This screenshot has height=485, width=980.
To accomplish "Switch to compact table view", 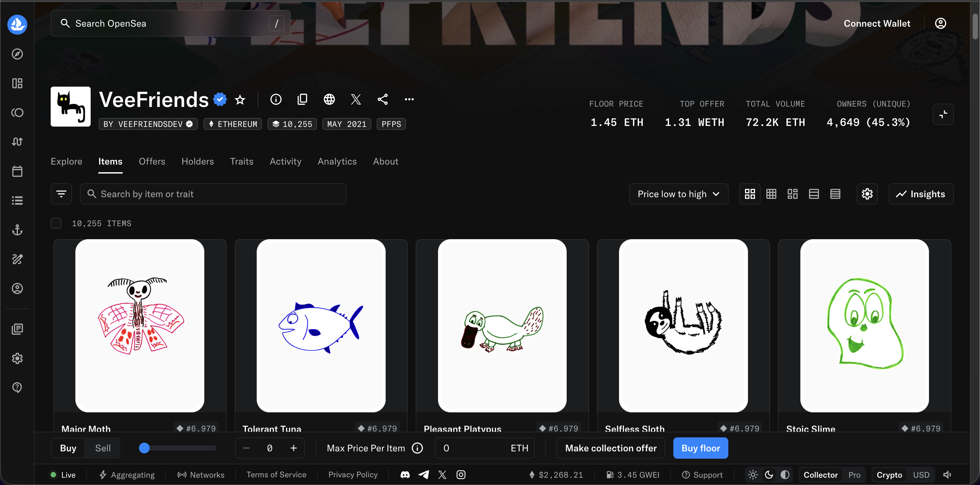I will 835,194.
